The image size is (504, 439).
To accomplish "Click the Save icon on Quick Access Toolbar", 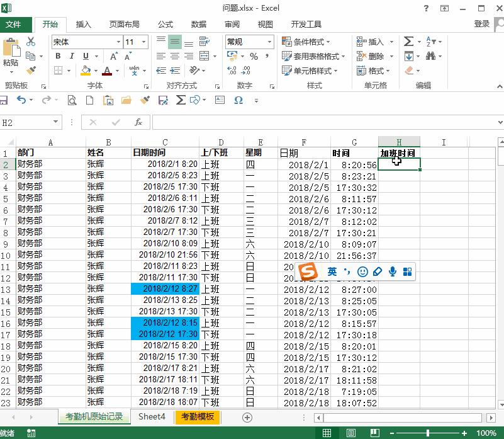I will point(4,101).
